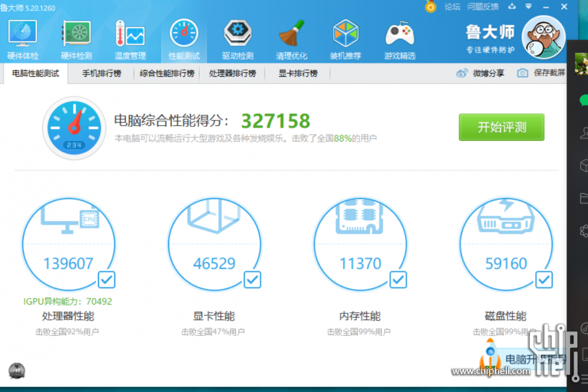Screen dimensions: 588x392
Task: Open 论坛 forum link
Action: 452,7
